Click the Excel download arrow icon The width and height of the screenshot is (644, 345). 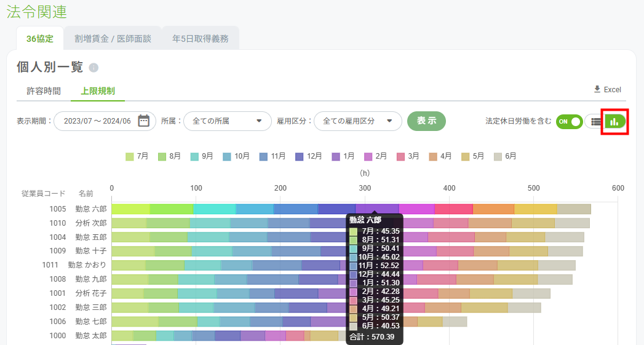(597, 89)
